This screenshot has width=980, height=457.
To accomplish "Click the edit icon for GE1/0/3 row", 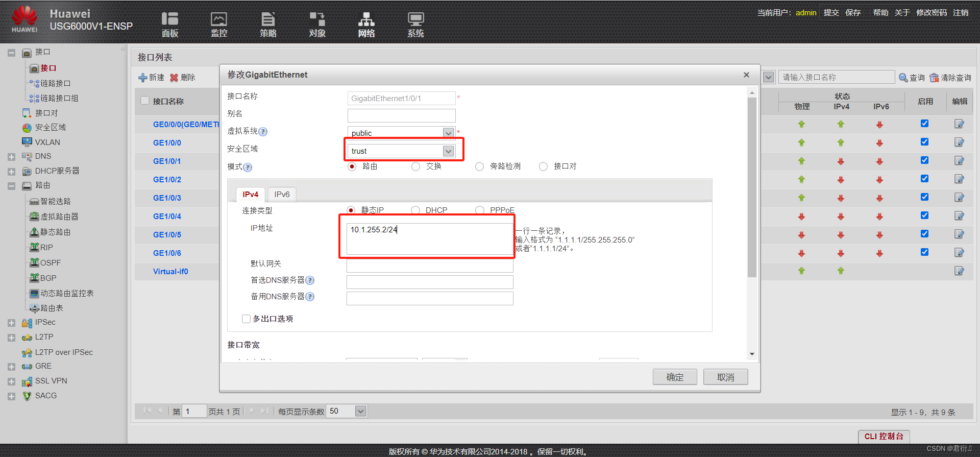I will point(959,198).
